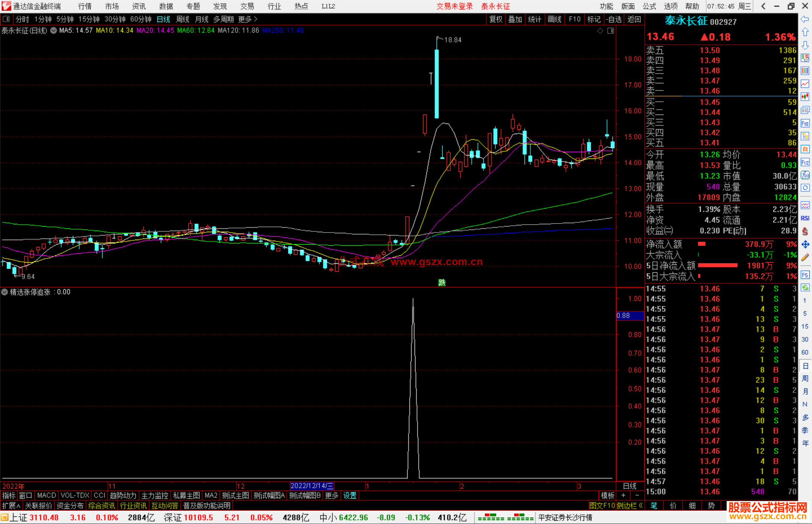The image size is (812, 524).
Task: Collapse the 侧边栏 sidebar toggle
Action: coord(630,506)
